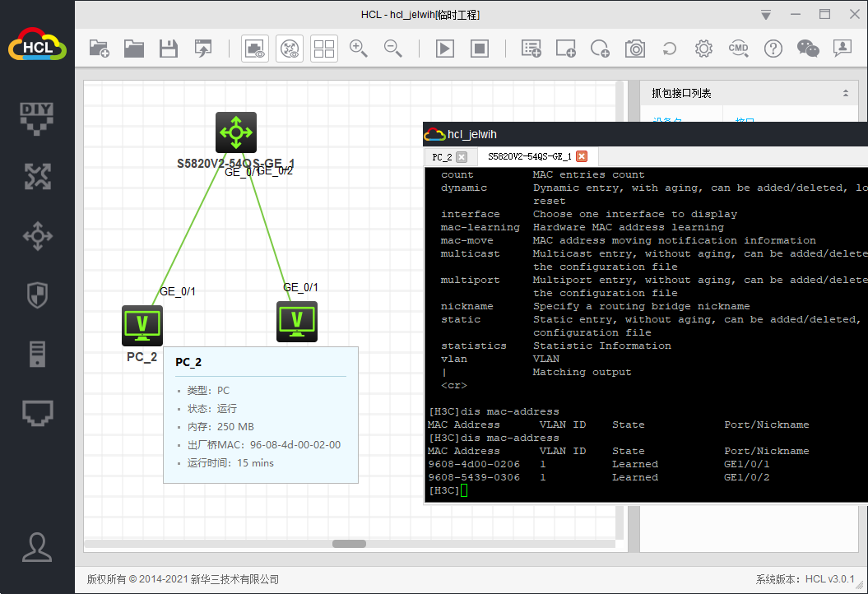868x594 pixels.
Task: Collapse the 抓包接口列表 panel
Action: click(x=845, y=94)
